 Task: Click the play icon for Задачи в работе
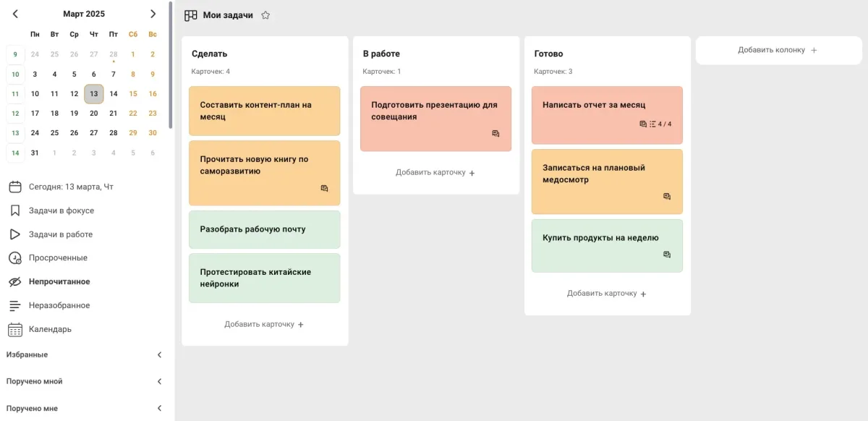point(14,234)
